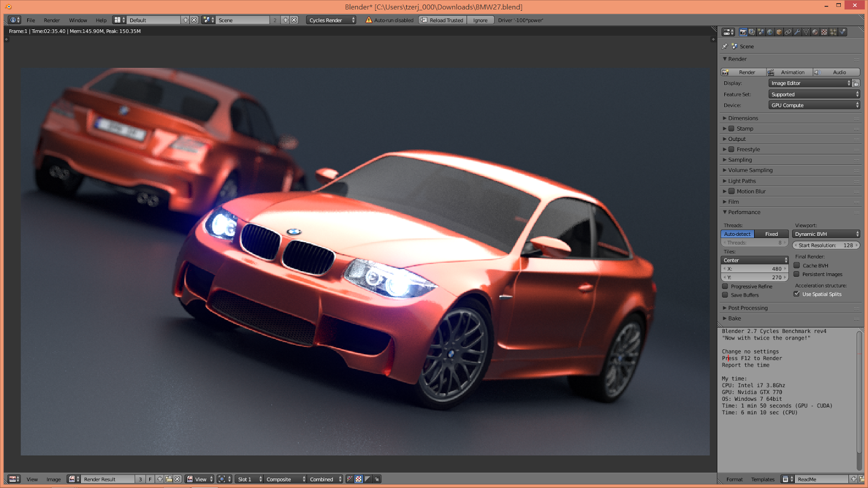The height and width of the screenshot is (488, 868).
Task: Open the Physics properties tab
Action: coord(843,32)
